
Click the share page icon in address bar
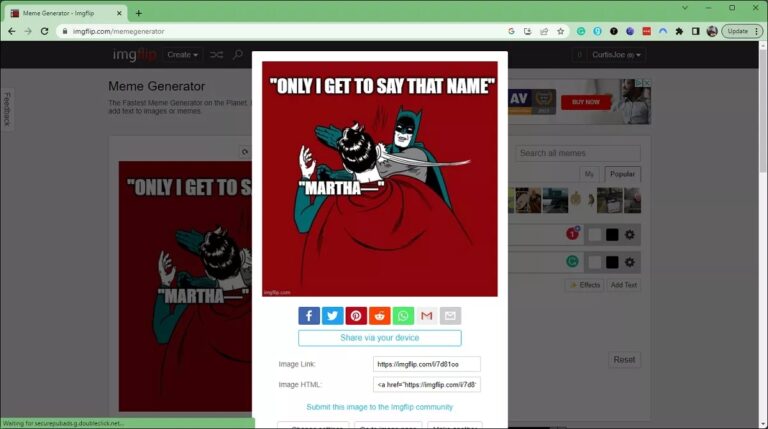click(x=544, y=31)
